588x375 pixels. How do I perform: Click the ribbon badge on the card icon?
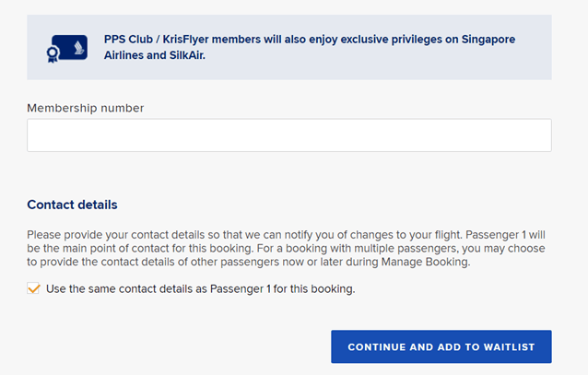[x=54, y=53]
